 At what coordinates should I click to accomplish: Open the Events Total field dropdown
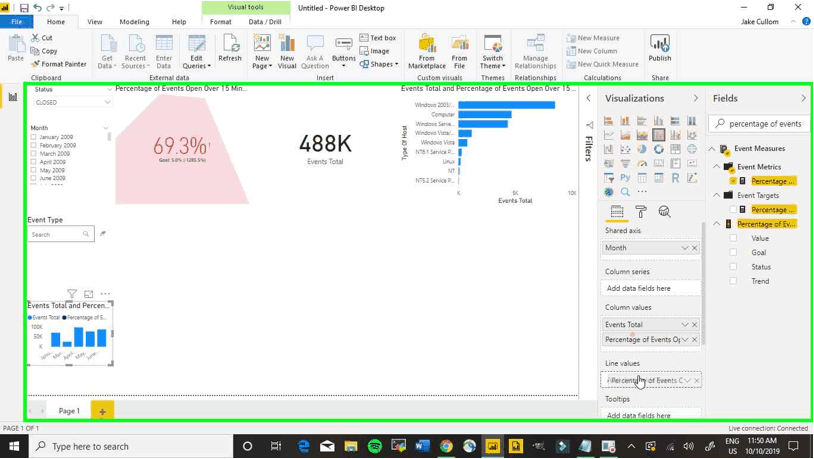685,325
